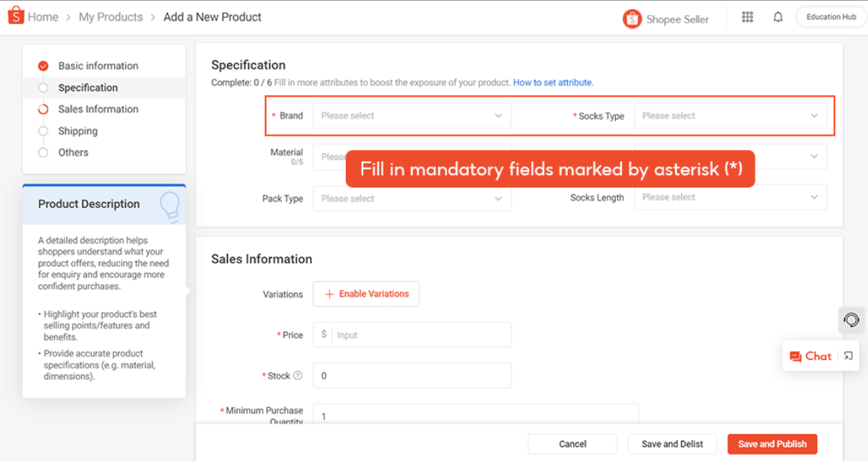868x461 pixels.
Task: Select the Shipping step radio
Action: tap(44, 131)
